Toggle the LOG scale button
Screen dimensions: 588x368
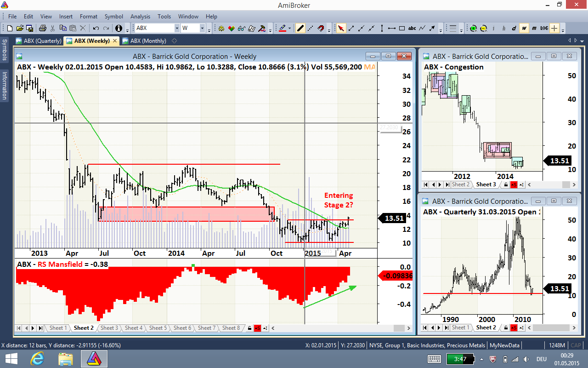[544, 28]
